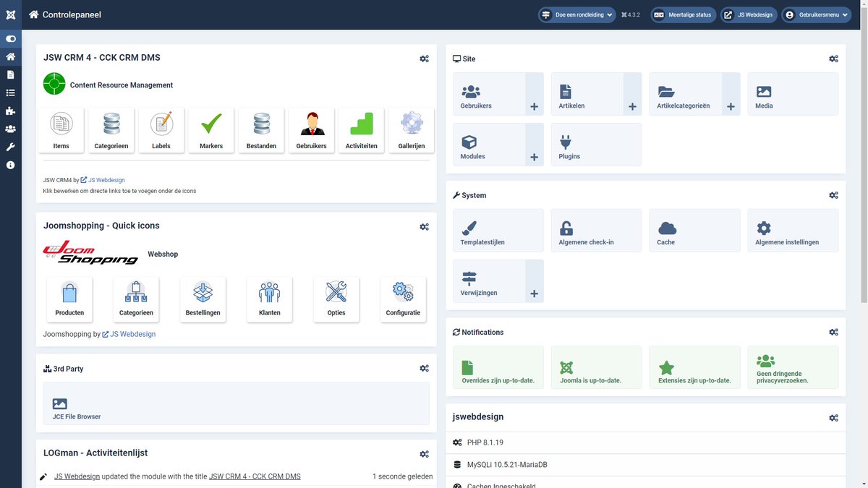This screenshot has height=488, width=868.
Task: Open Producten in Joomshopping quick icons
Action: pos(69,298)
